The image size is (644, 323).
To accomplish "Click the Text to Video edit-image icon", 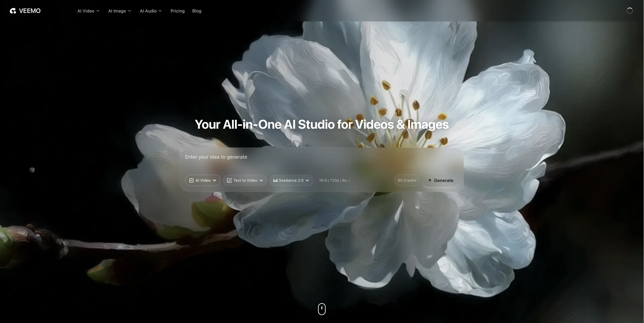I will tap(229, 181).
